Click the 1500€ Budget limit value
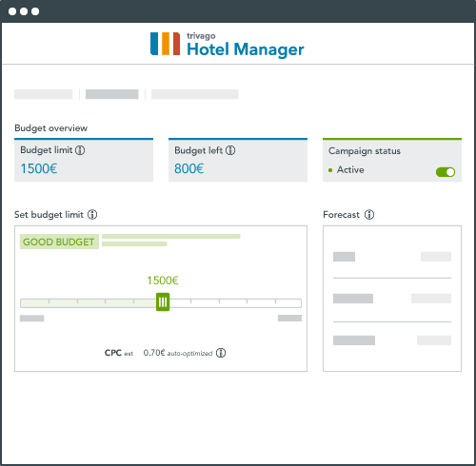The height and width of the screenshot is (466, 476). click(39, 168)
